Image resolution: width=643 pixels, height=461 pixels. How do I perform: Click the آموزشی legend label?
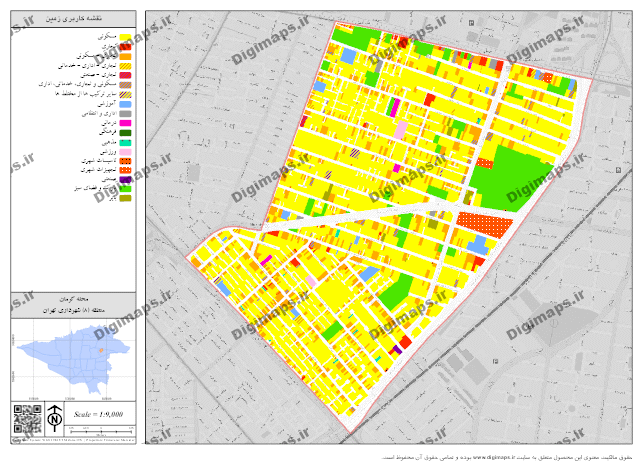107,104
